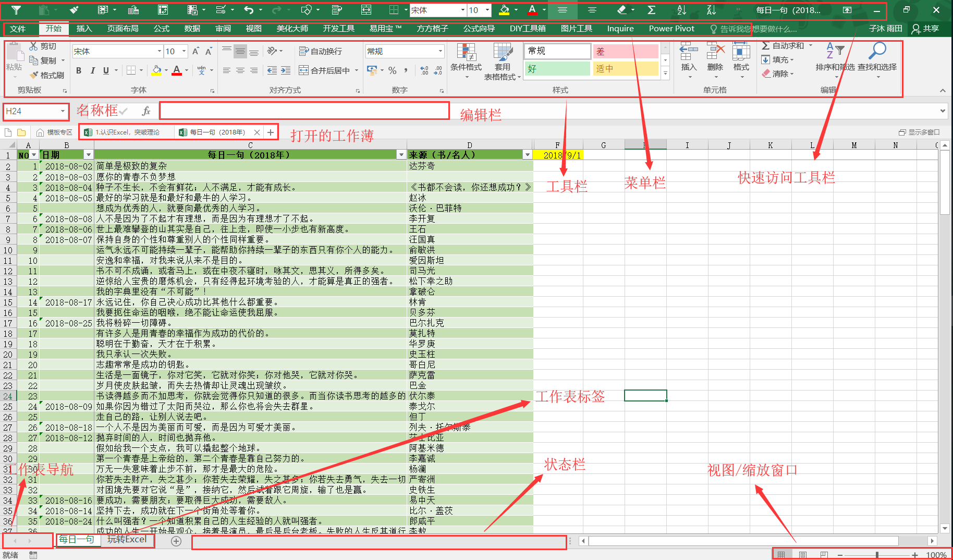953x560 pixels.
Task: Expand Merge and Center dropdown arrow
Action: click(x=357, y=70)
